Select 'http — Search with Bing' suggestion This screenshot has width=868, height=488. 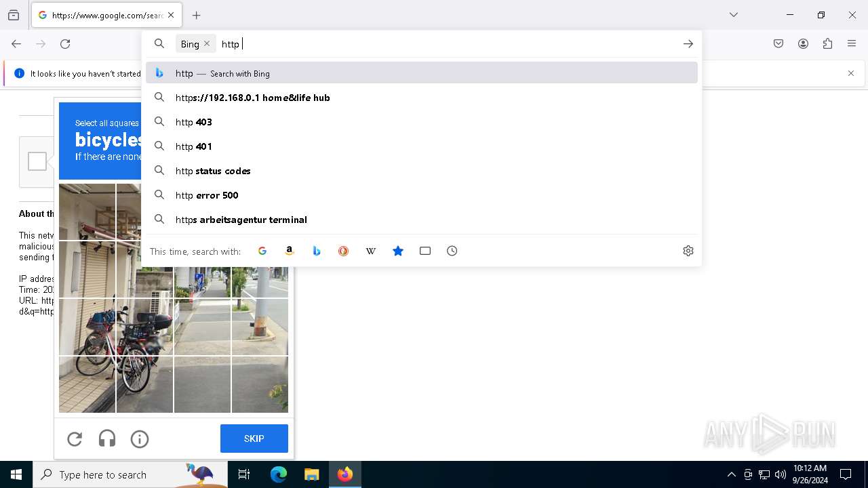tap(422, 73)
